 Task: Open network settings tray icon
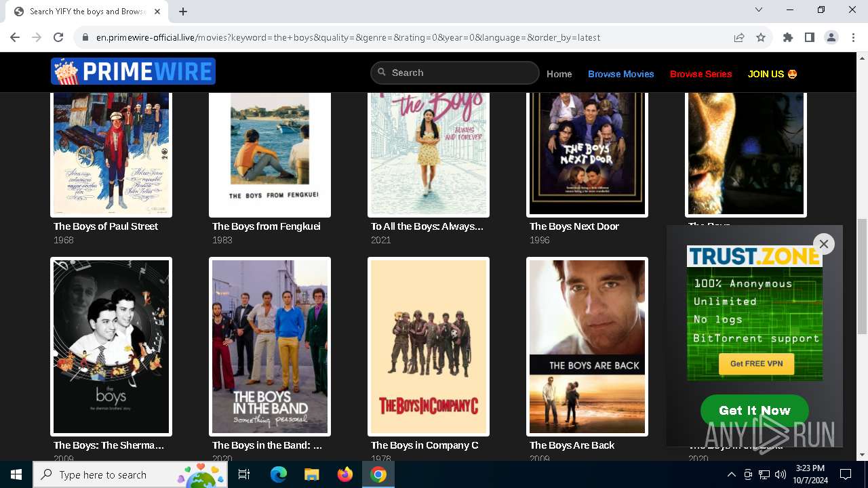[x=764, y=474]
